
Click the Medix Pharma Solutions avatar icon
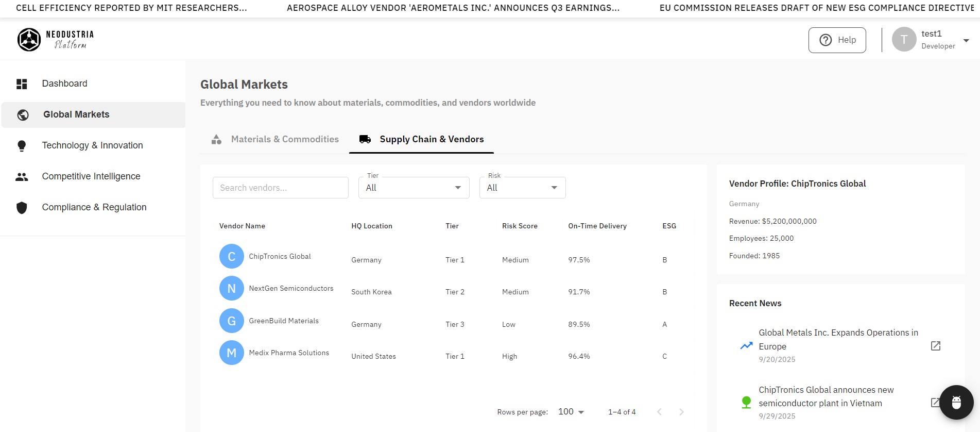232,353
